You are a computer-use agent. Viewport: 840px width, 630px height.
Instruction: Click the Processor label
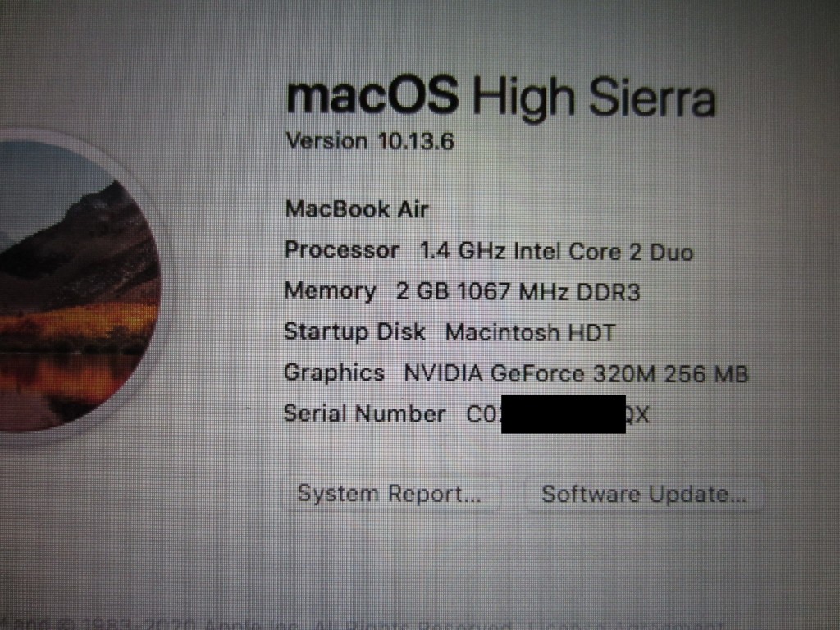coord(342,250)
